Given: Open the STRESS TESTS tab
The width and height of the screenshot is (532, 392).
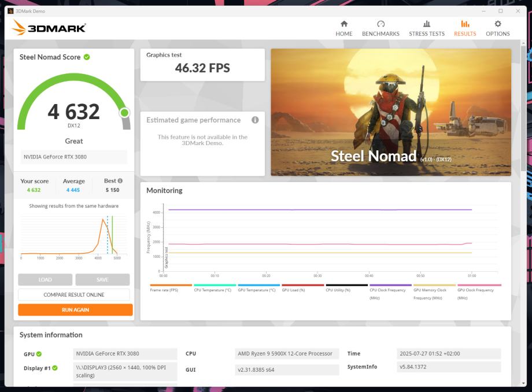Looking at the screenshot, I should tap(427, 28).
